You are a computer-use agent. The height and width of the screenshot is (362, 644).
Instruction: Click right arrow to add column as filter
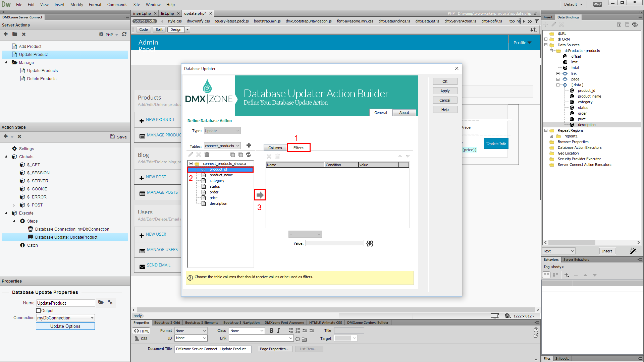(x=260, y=195)
